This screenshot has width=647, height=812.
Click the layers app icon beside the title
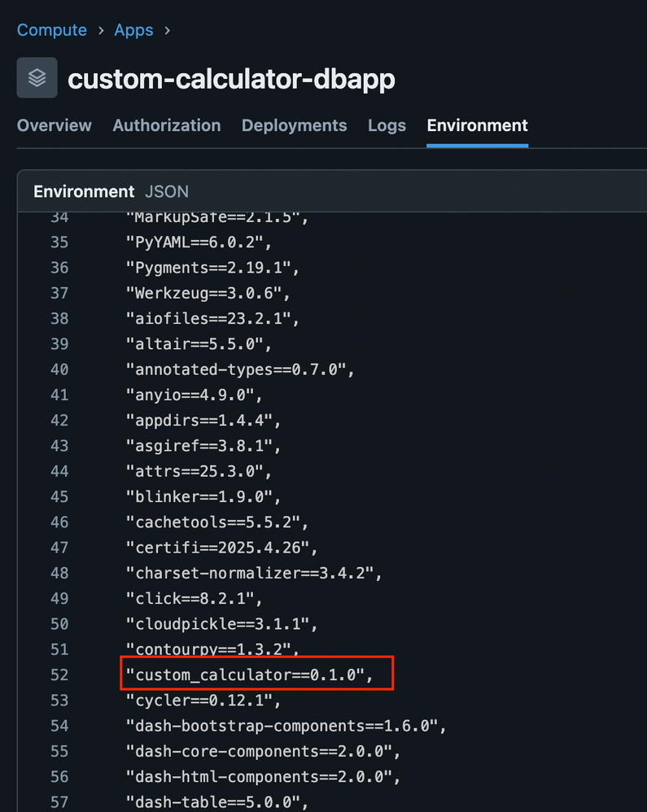tap(37, 78)
